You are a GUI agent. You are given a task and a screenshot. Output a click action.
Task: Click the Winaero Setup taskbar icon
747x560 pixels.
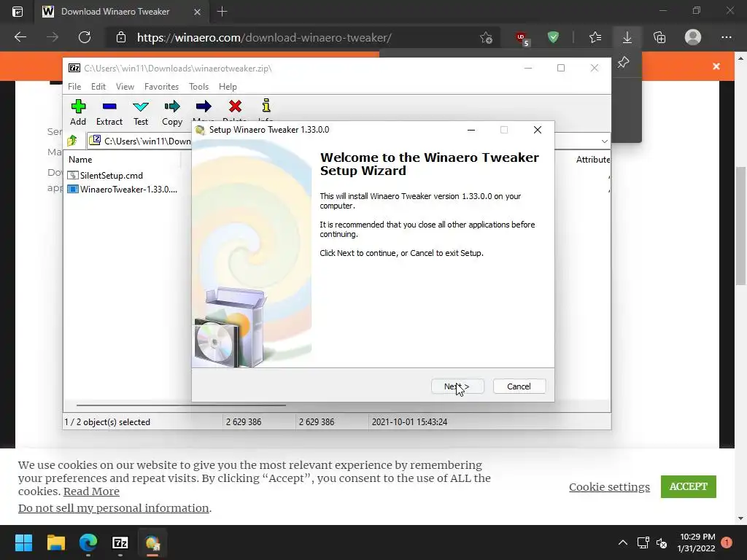[152, 542]
